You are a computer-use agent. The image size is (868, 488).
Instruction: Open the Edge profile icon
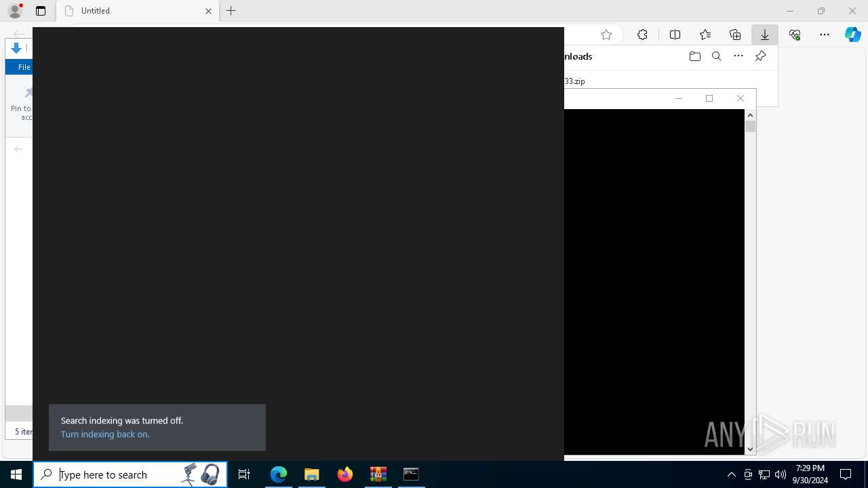[15, 11]
